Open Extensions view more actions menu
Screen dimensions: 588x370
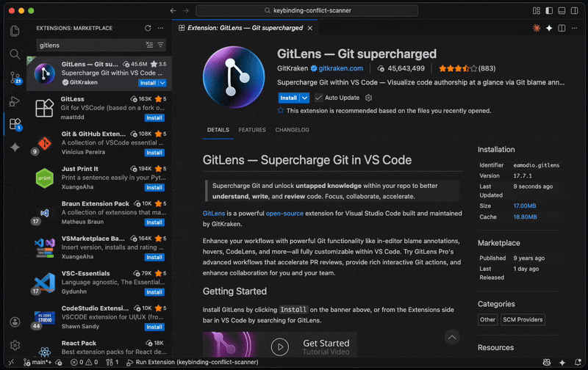pyautogui.click(x=160, y=28)
